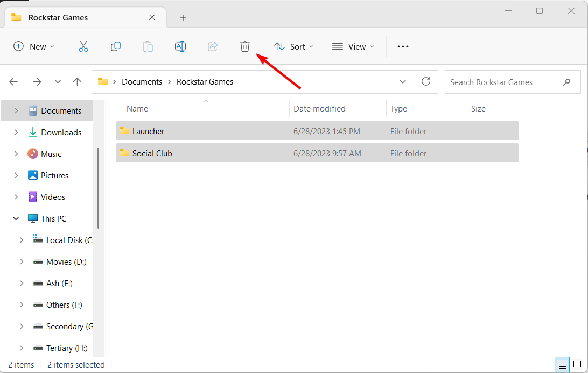
Task: Expand the Downloads tree node
Action: 16,132
